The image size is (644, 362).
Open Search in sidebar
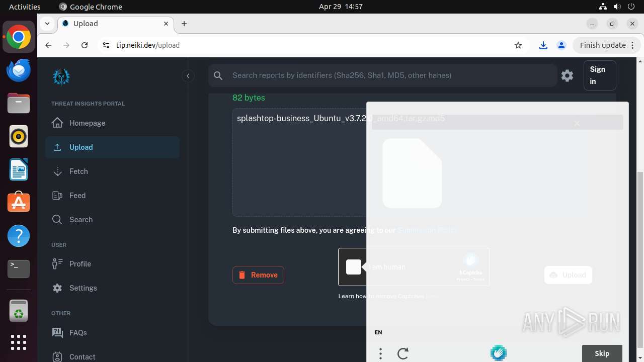pyautogui.click(x=112, y=220)
